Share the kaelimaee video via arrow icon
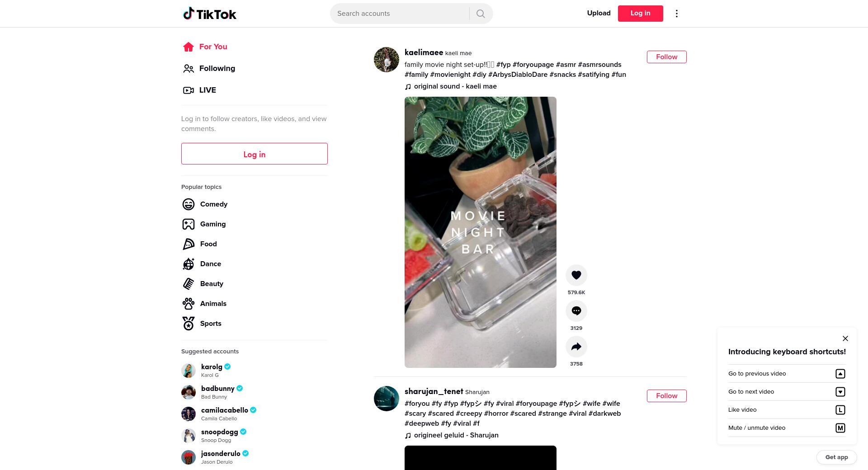 coord(576,347)
